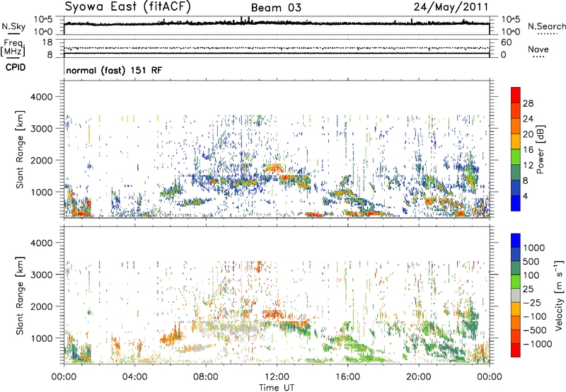Click the "Nave" legend label
Image resolution: width=566 pixels, height=392 pixels.
(x=538, y=49)
